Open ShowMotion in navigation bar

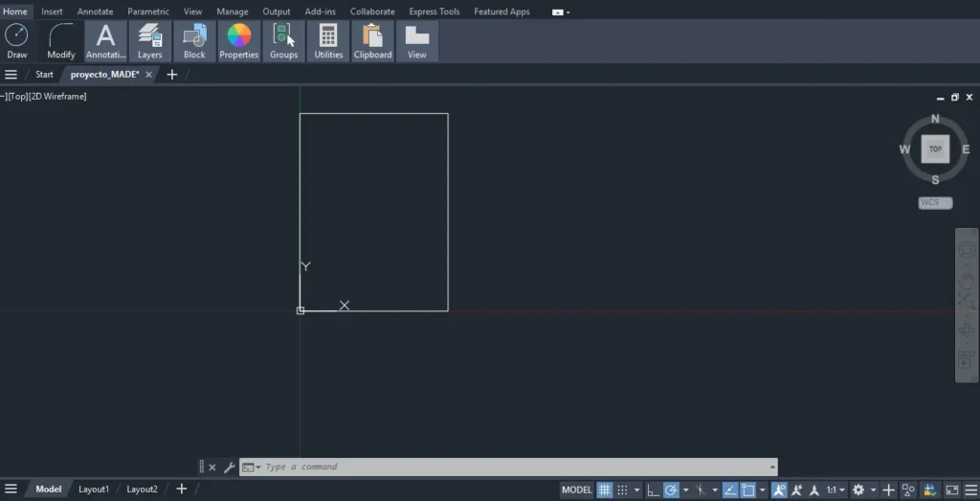[x=967, y=361]
